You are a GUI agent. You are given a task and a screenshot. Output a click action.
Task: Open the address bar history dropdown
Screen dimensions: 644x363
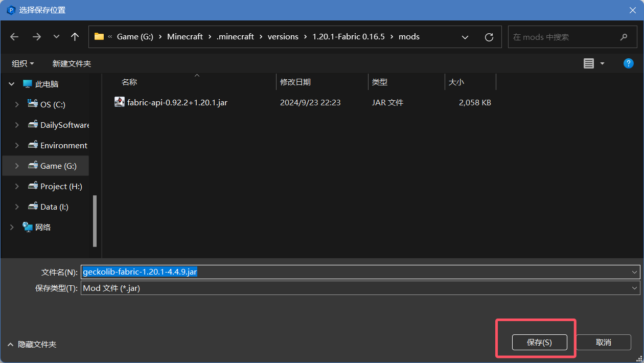click(x=465, y=37)
